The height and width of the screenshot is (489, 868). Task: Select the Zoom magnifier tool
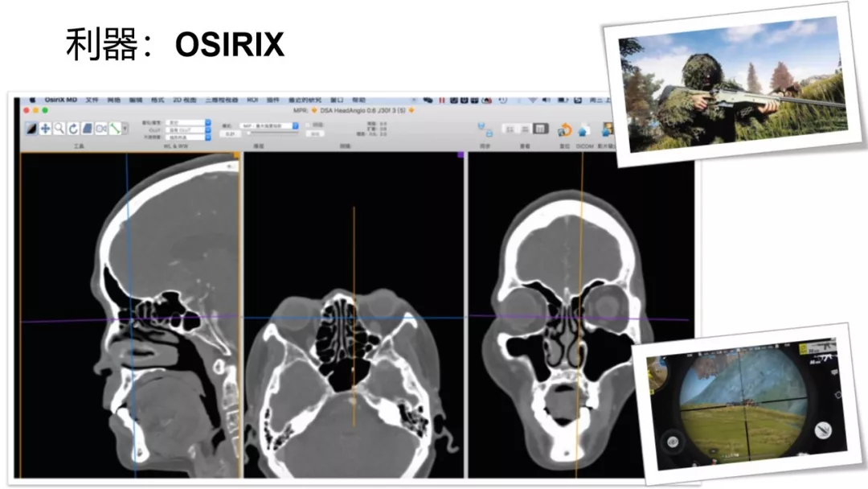point(59,129)
